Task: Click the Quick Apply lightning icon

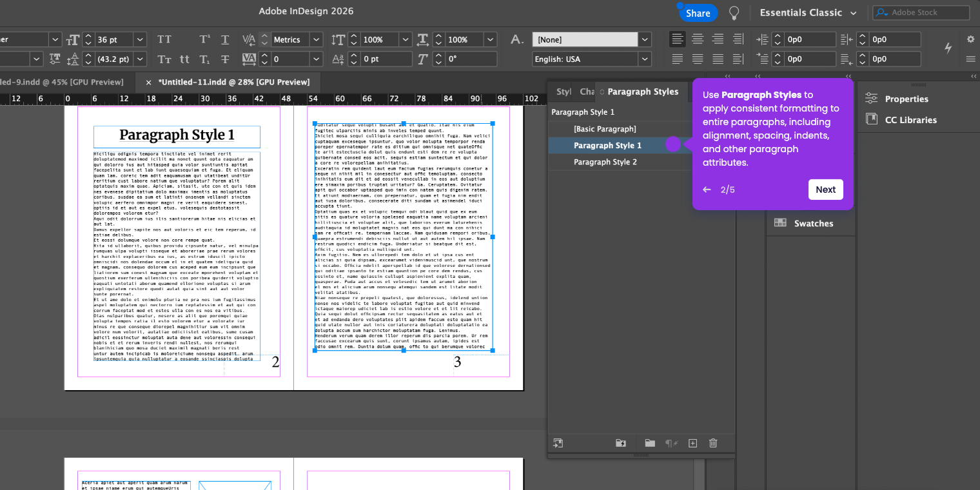Action: (x=948, y=48)
